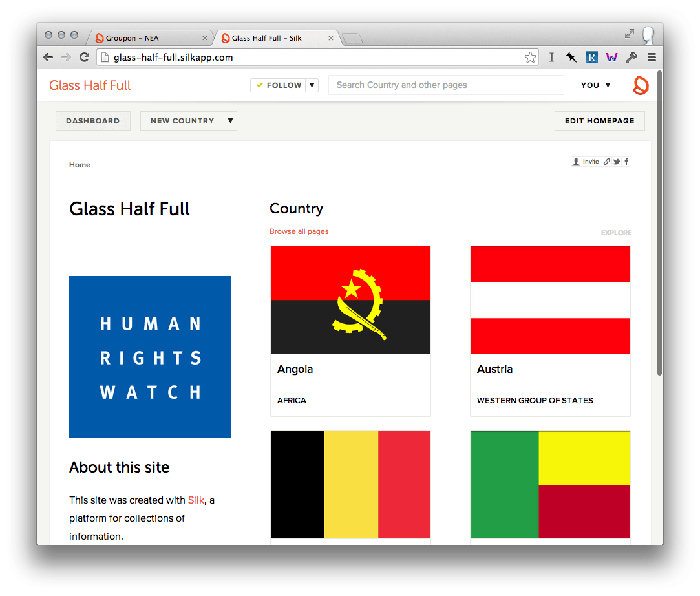Expand the New Country dropdown arrow
The width and height of the screenshot is (700, 596).
[230, 120]
